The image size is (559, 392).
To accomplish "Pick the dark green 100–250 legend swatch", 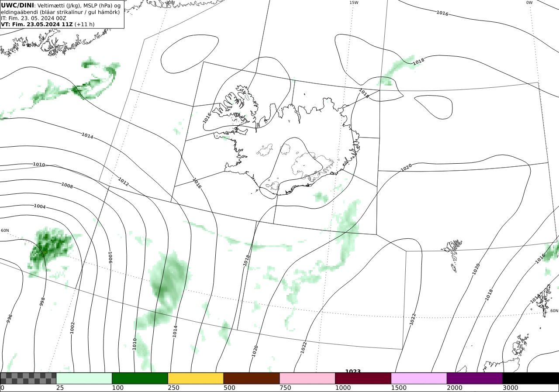I will click(x=140, y=378).
